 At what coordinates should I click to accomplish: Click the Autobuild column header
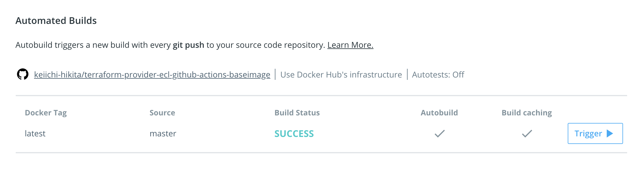(439, 113)
